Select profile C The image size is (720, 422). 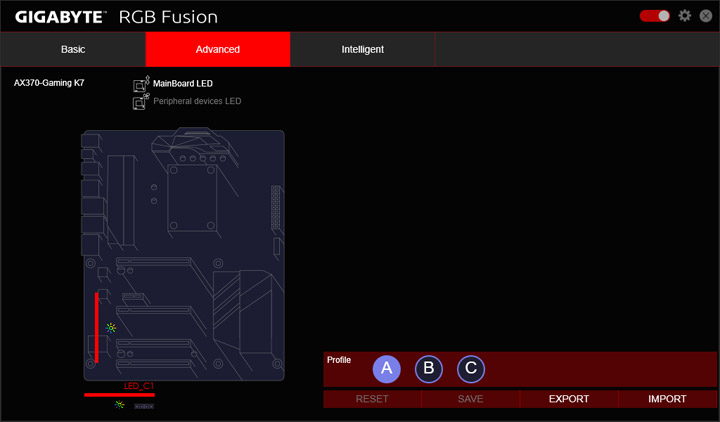coord(471,369)
